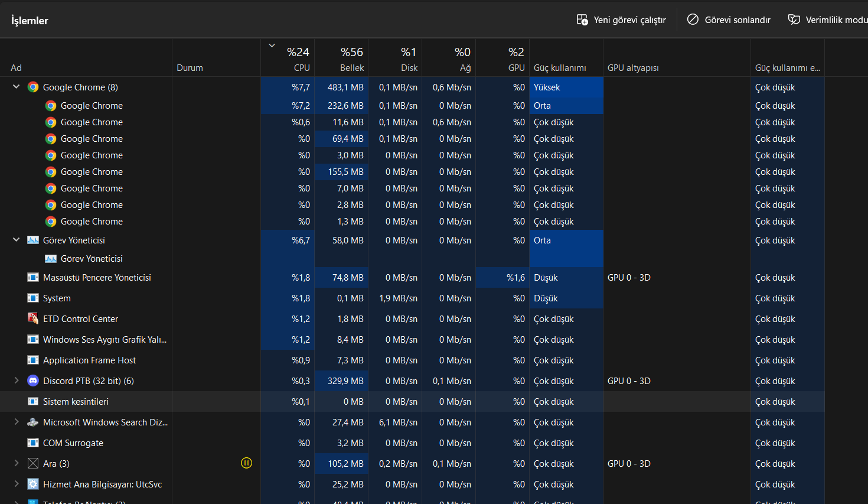Expand Hizmet Ana Bilgisayarı: UtcSvc
Viewport: 868px width, 504px height.
click(17, 484)
